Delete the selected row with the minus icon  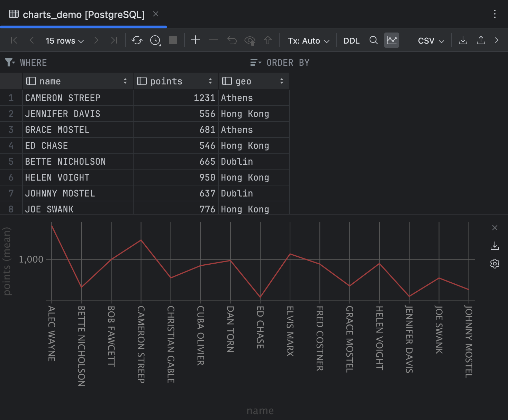[214, 40]
